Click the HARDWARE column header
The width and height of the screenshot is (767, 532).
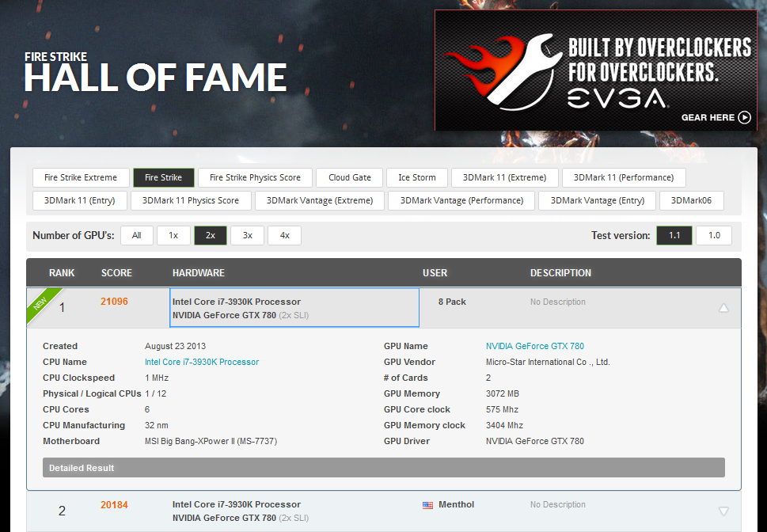[x=199, y=273]
